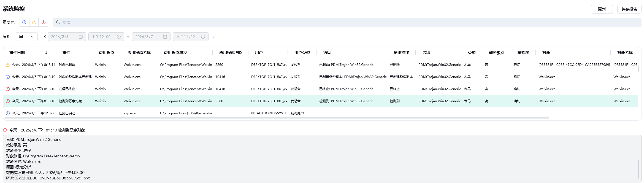Image resolution: width=644 pixels, height=183 pixels.
Task: Open calendar picker for end date 2026/3/7
Action: [165, 37]
